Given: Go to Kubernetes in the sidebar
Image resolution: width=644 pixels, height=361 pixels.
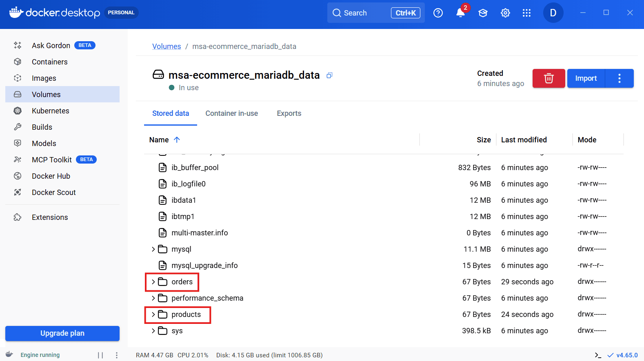Looking at the screenshot, I should click(x=62, y=111).
